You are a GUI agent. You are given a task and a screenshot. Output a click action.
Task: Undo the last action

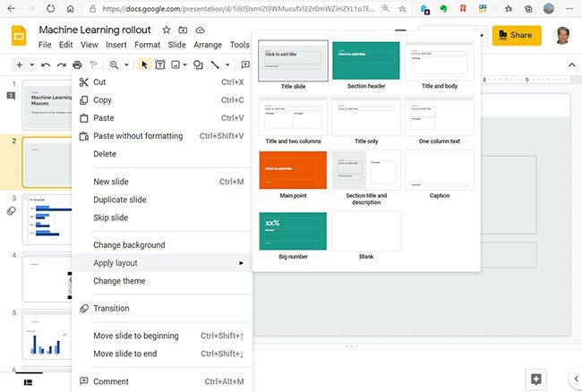tap(46, 65)
